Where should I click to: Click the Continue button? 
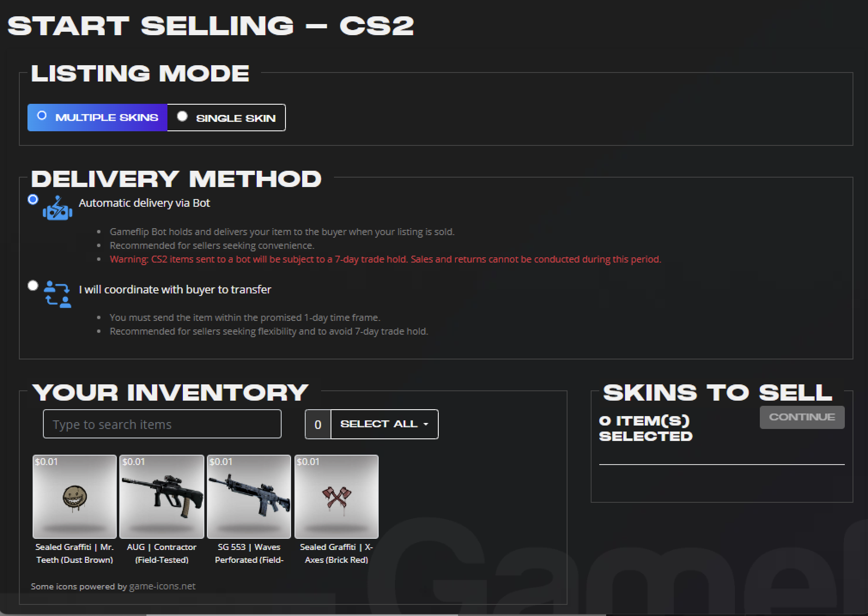[802, 417]
